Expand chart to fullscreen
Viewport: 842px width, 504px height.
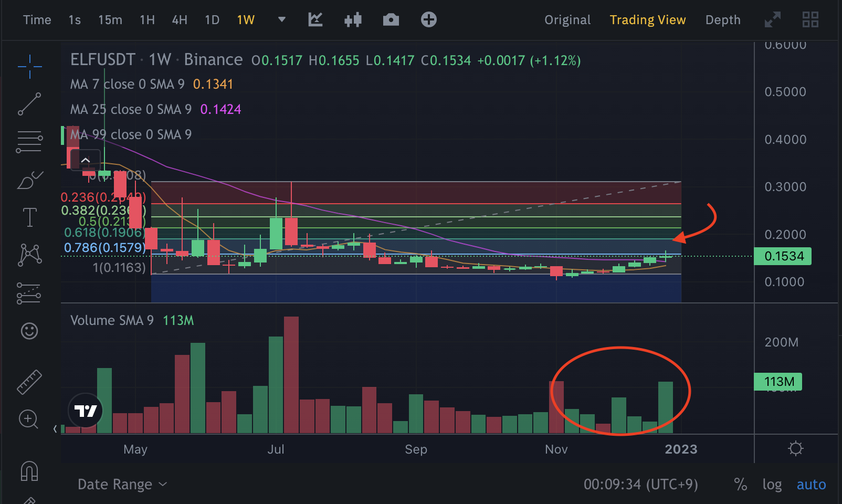773,20
